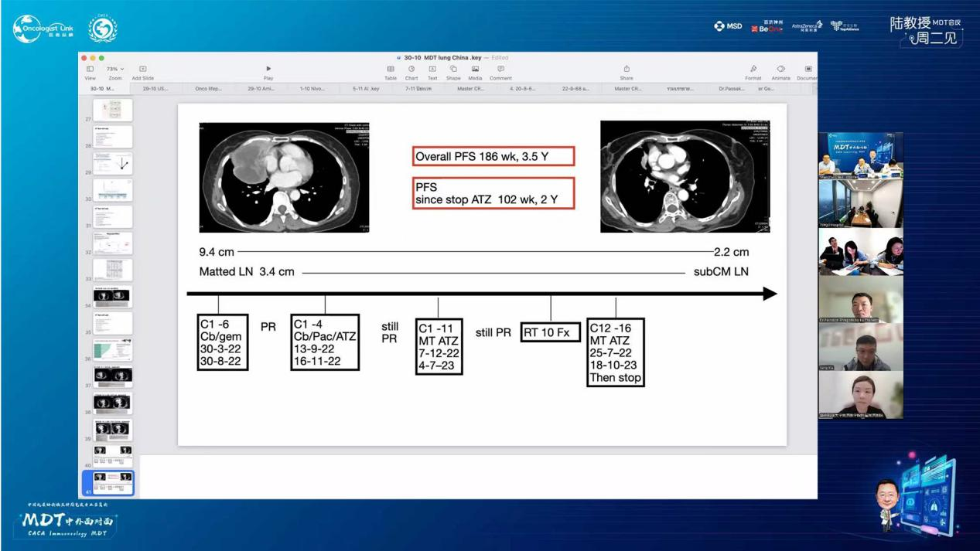Select slide 34 thumbnail in navigator

point(112,296)
